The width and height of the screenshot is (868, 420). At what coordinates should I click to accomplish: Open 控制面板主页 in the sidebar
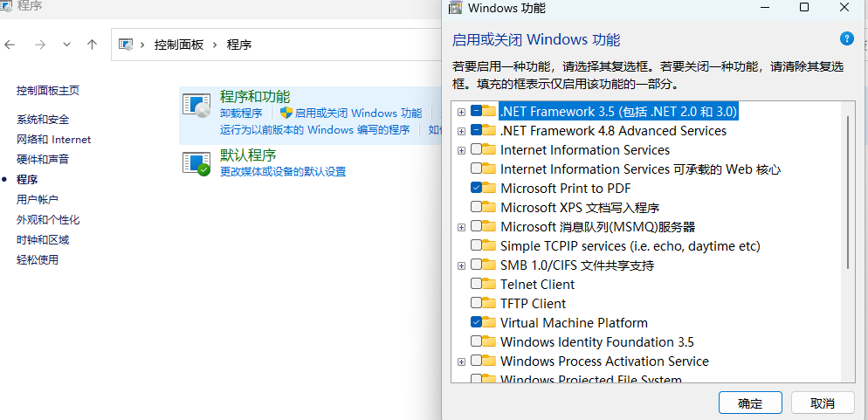coord(48,90)
